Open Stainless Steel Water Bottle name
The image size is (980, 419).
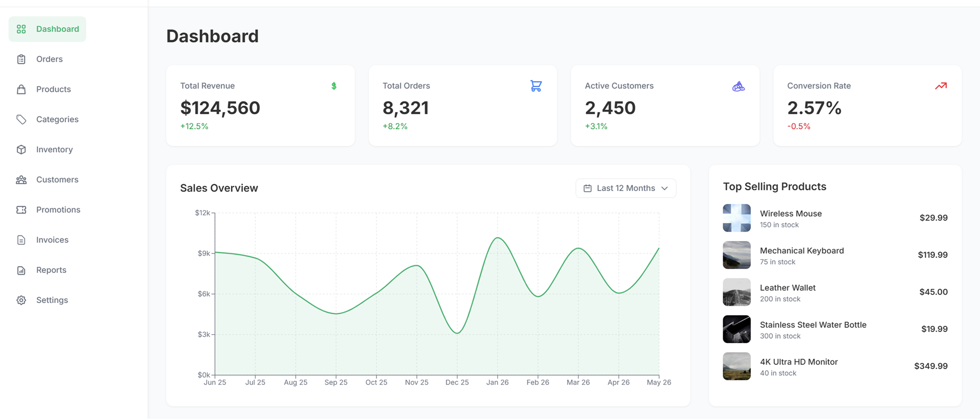click(813, 325)
